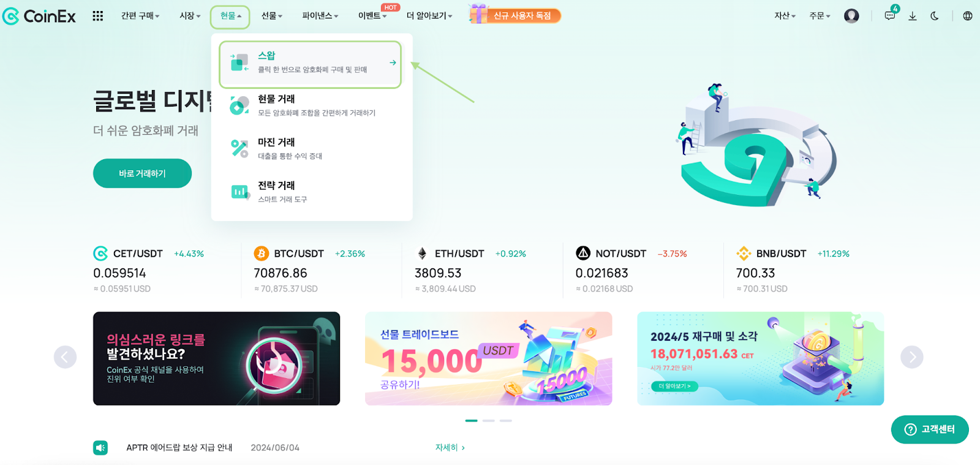Expand the 파이낸스 dropdown menu

pos(320,16)
